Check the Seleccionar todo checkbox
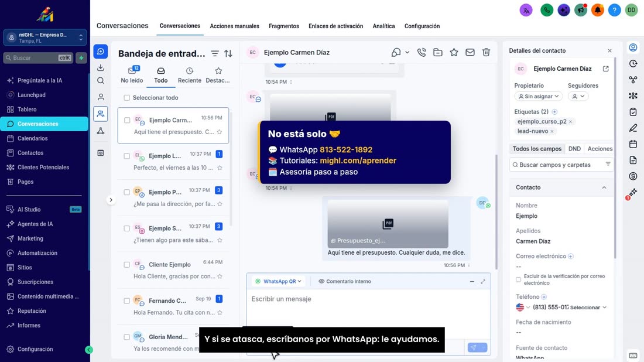The image size is (644, 362). [127, 98]
